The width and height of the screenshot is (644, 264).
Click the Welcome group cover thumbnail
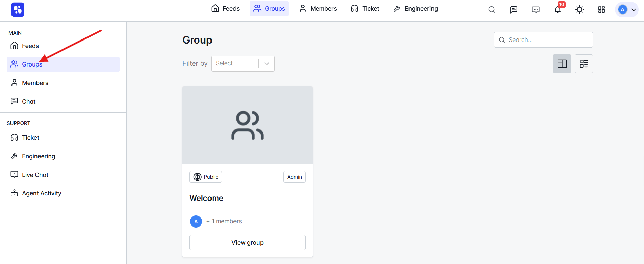247,125
